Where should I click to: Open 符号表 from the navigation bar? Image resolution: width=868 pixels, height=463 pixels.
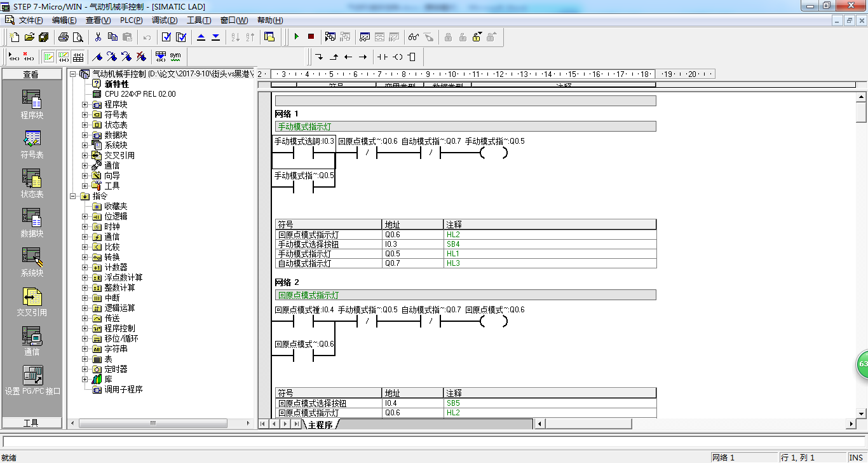(32, 144)
